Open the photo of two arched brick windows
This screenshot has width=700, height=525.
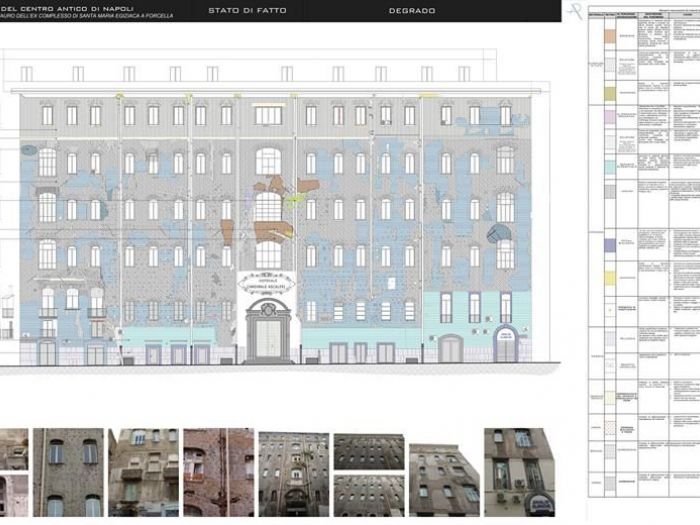click(67, 472)
